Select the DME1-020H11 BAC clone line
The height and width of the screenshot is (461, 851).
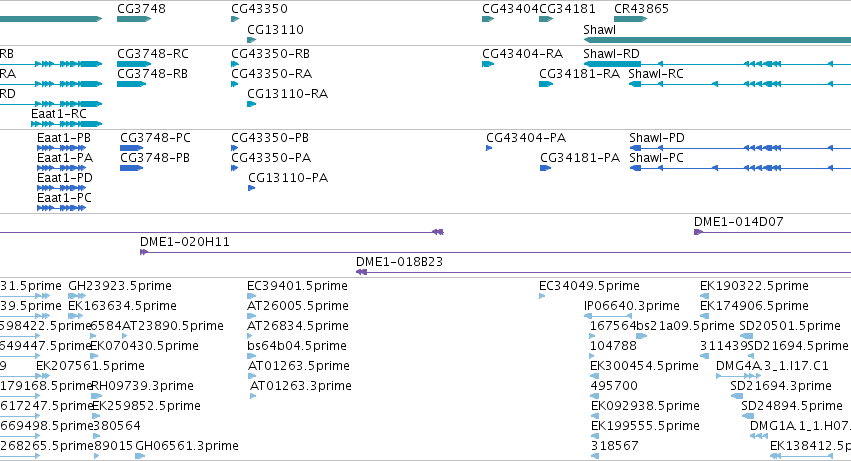496,252
